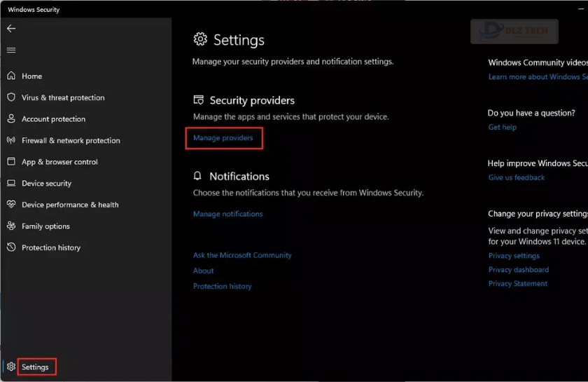
Task: Open Device performance & health
Action: click(70, 205)
